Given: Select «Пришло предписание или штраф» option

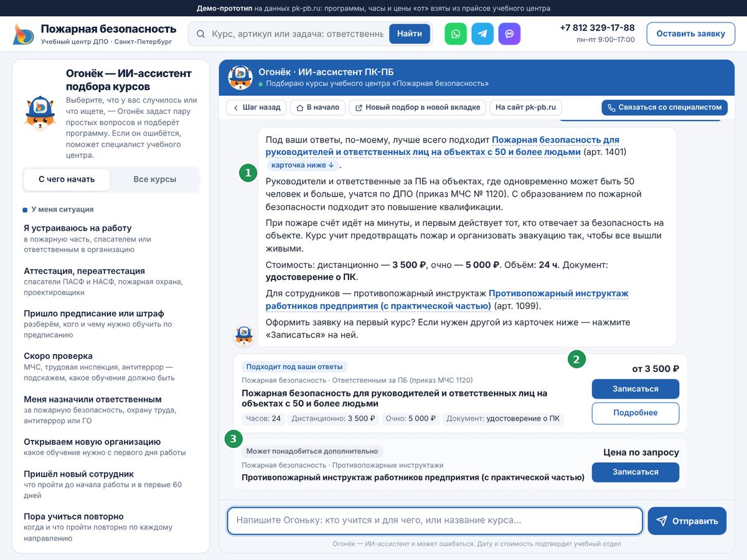Looking at the screenshot, I should [111, 324].
